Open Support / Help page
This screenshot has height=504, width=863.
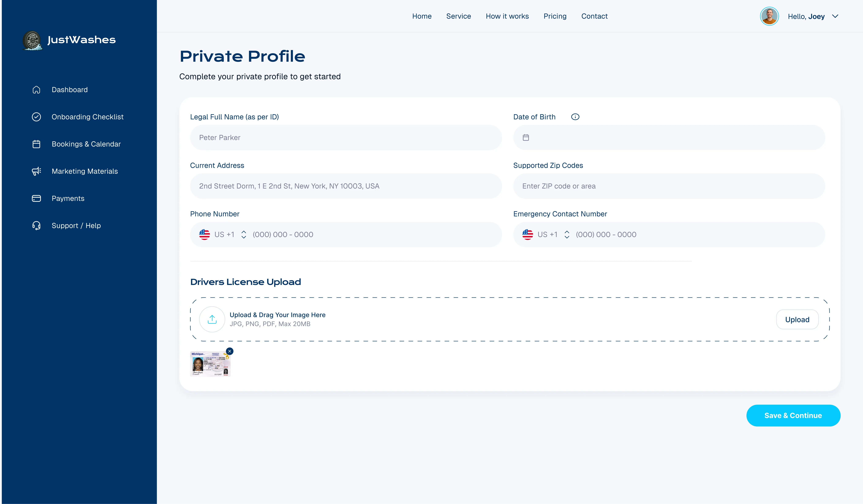76,226
